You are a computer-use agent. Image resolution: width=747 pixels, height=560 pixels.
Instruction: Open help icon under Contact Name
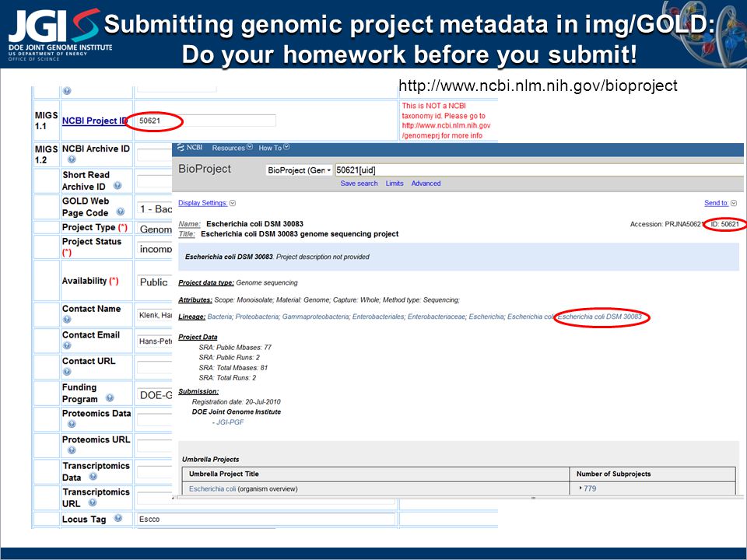(x=67, y=319)
